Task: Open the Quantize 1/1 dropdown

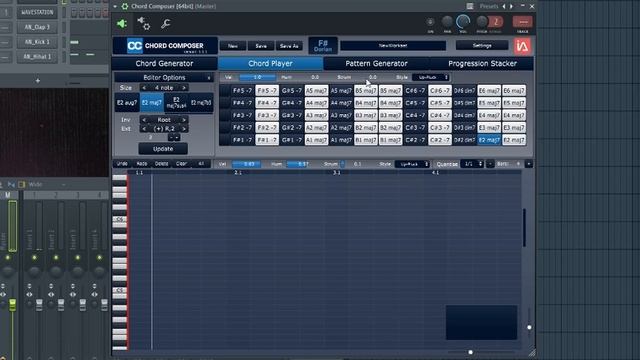Action: (x=472, y=164)
